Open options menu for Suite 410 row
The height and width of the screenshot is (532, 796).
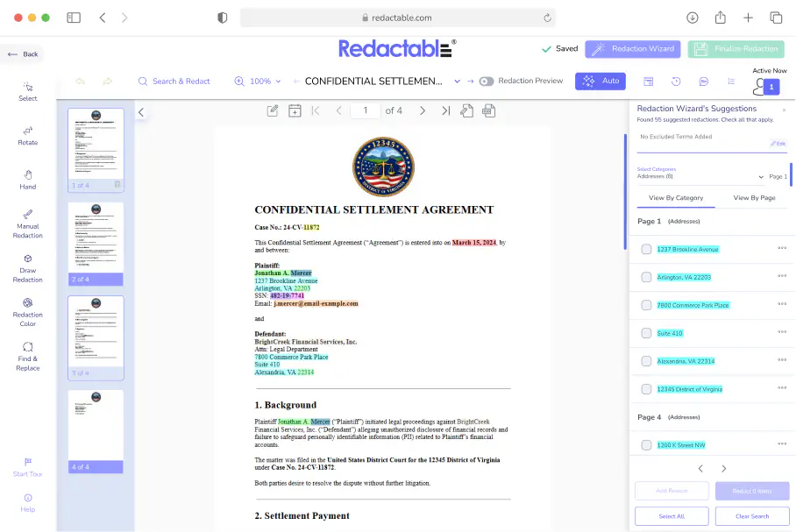[x=782, y=331]
